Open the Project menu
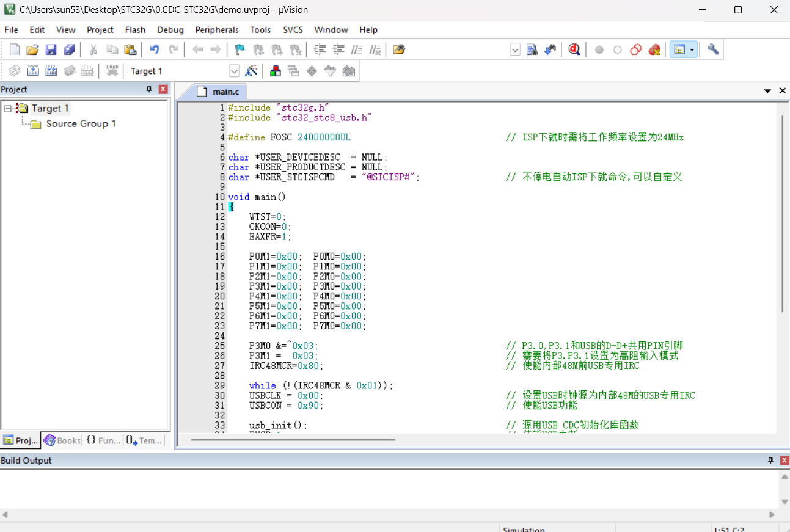The image size is (790, 532). [100, 29]
